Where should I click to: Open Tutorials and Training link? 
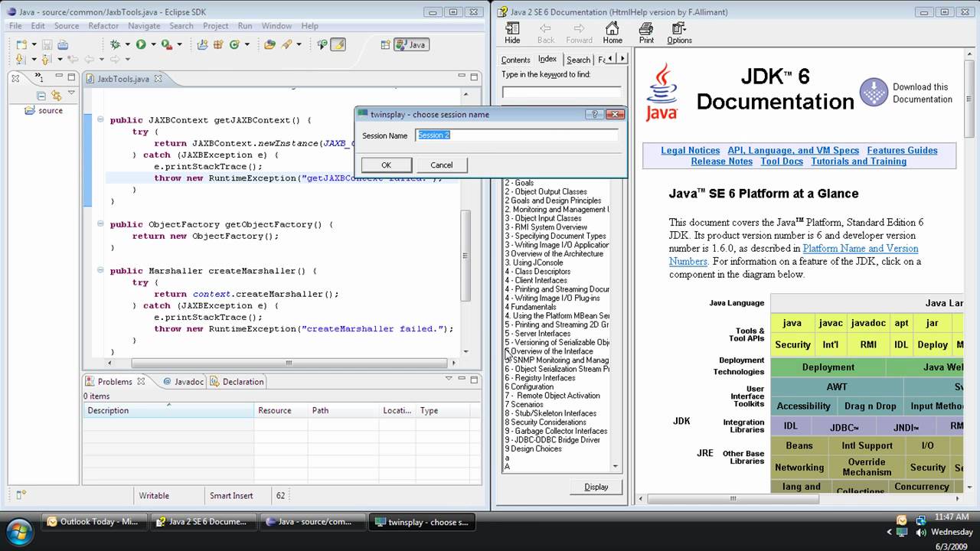tap(859, 161)
